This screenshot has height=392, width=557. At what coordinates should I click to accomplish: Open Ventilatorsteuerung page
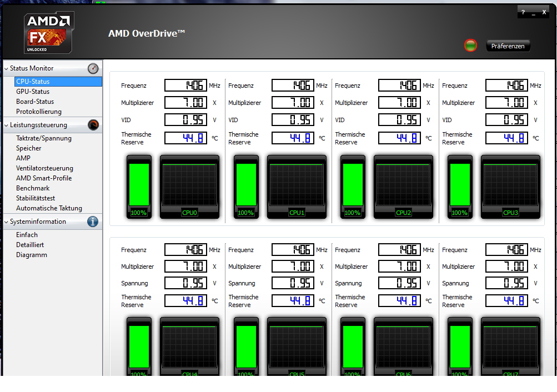point(44,168)
